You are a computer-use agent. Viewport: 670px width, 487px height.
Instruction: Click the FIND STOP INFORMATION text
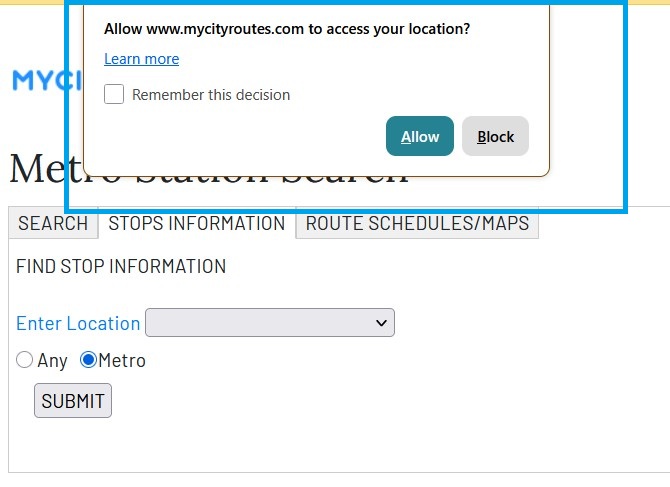[121, 267]
